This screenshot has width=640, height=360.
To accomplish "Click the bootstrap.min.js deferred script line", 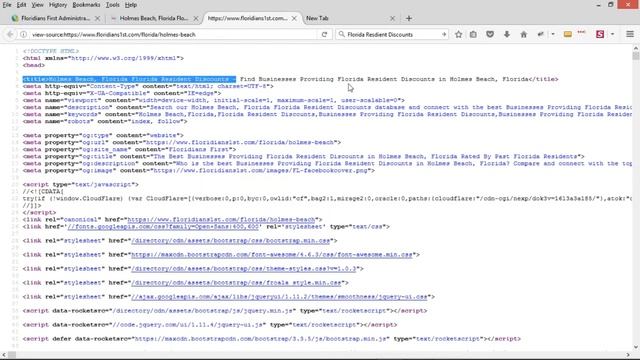I will (x=272, y=339).
